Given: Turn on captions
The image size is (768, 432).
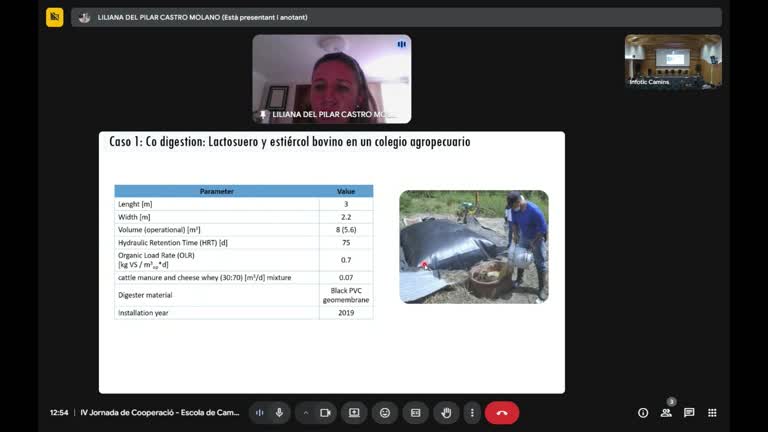Looking at the screenshot, I should click(x=416, y=412).
